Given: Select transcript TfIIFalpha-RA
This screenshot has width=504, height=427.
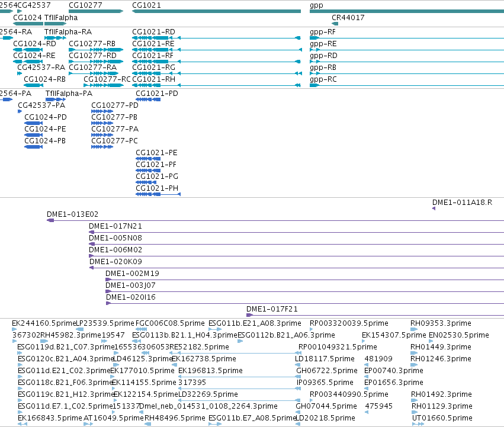Looking at the screenshot, I should click(68, 32).
